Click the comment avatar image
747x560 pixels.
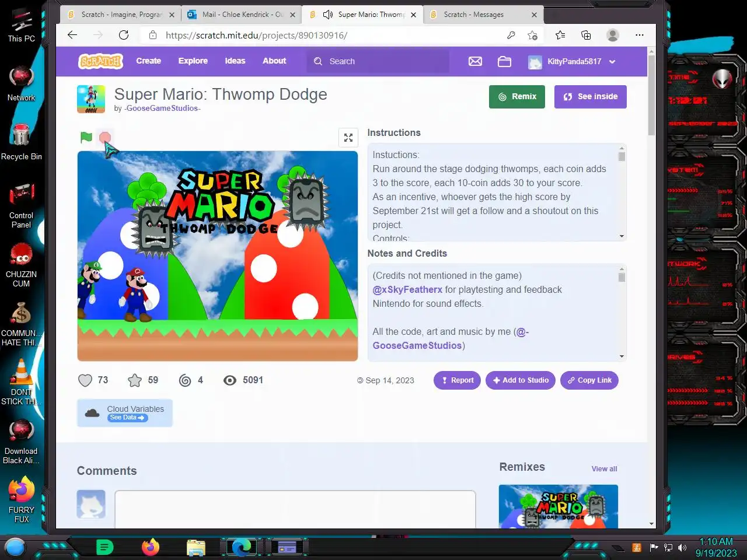coord(91,504)
